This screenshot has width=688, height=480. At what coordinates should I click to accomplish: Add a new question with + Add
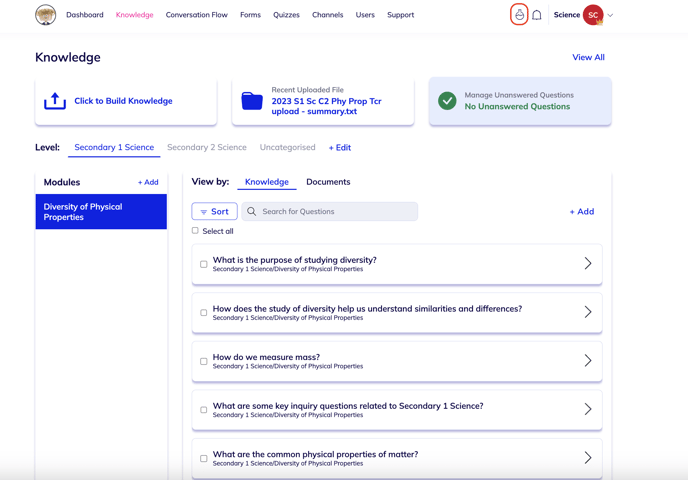point(582,211)
